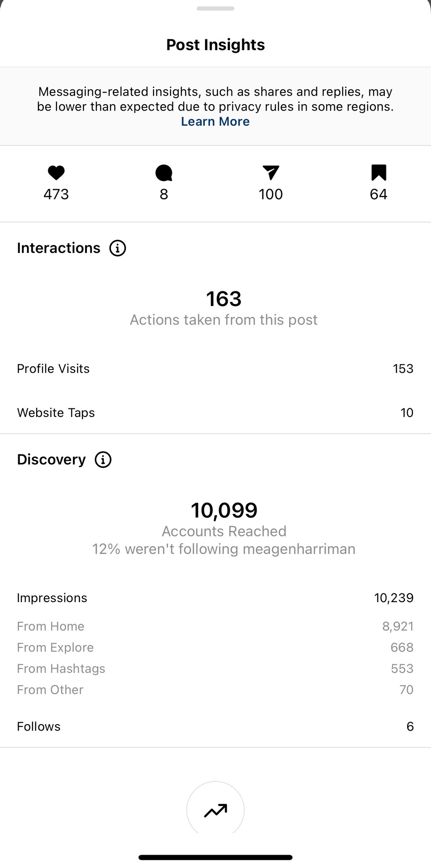431x868 pixels.
Task: Tap the Impressions row
Action: tap(215, 598)
